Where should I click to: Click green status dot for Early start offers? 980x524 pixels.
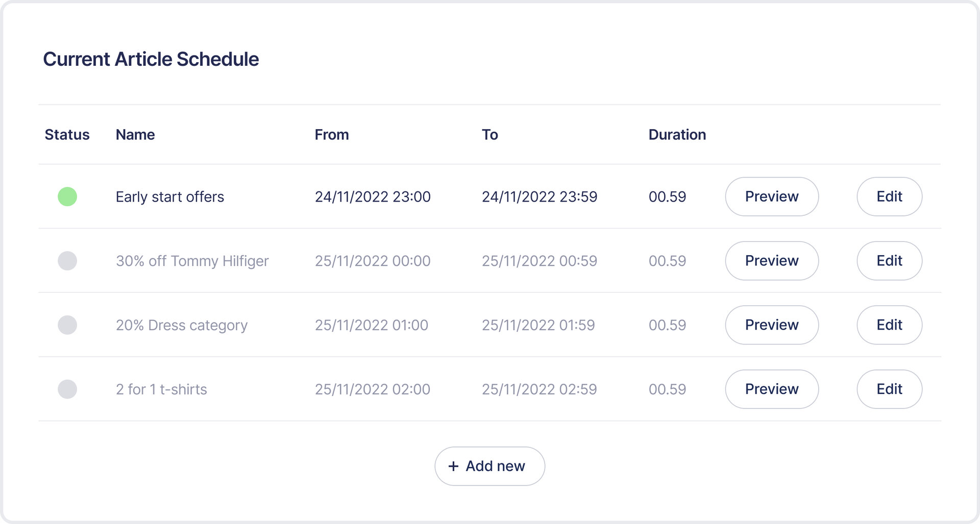[x=67, y=196]
